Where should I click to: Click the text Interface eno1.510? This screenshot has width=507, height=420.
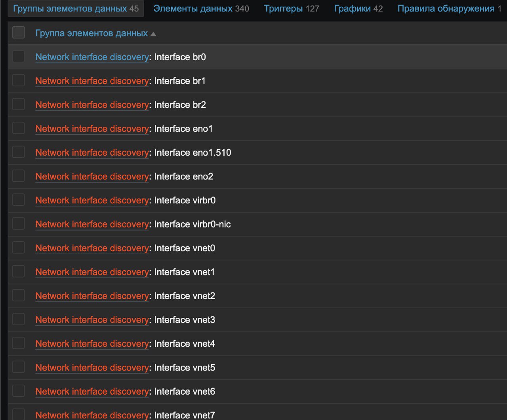coord(193,153)
